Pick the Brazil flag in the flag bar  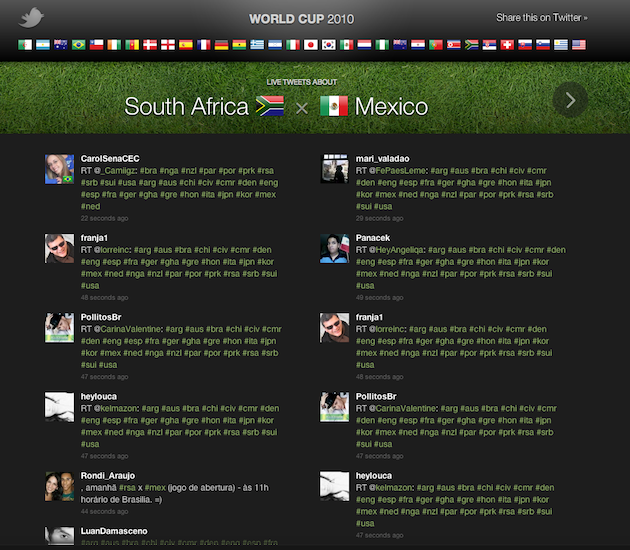coord(79,45)
